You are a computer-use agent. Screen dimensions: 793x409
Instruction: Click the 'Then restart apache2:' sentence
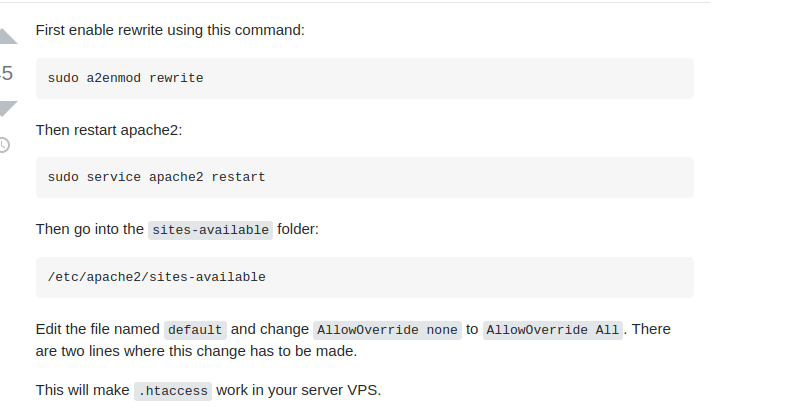(109, 130)
